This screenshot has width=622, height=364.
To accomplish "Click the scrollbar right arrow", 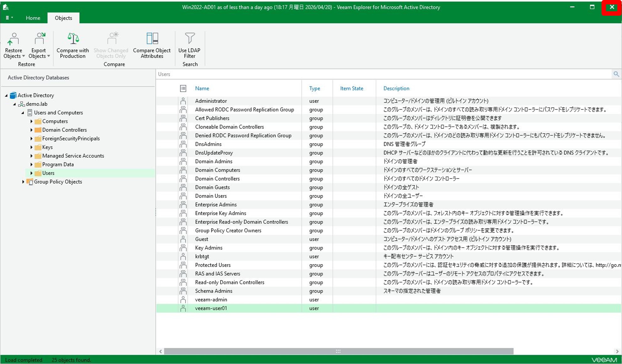I will (617, 351).
